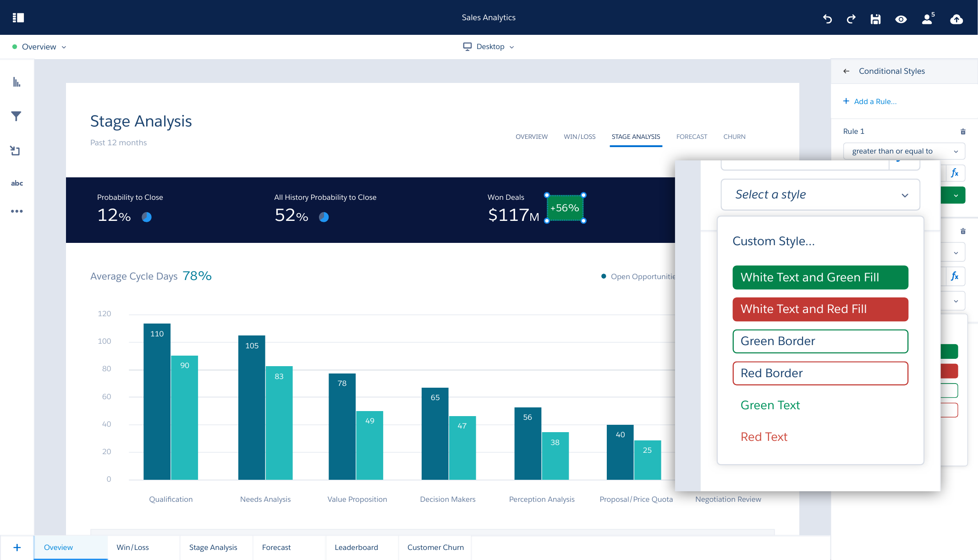Viewport: 978px width, 560px height.
Task: Switch to Win/Loss bottom tab
Action: click(143, 548)
